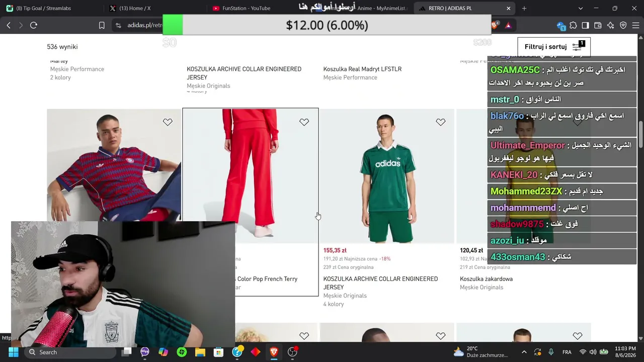The width and height of the screenshot is (644, 362).
Task: Wishlist the bottom-row product under the green jersey
Action: coord(441,336)
